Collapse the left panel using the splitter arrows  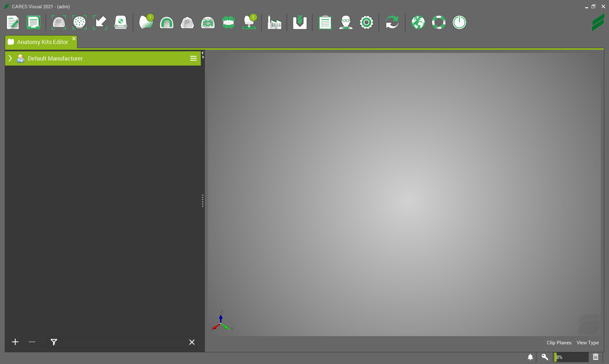[x=203, y=53]
